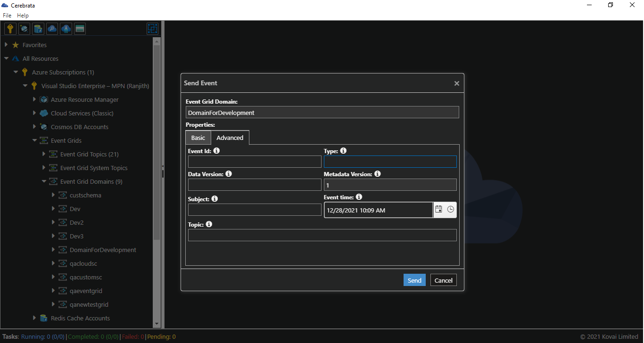Show info tooltip for Event Id
This screenshot has width=644, height=343.
216,151
